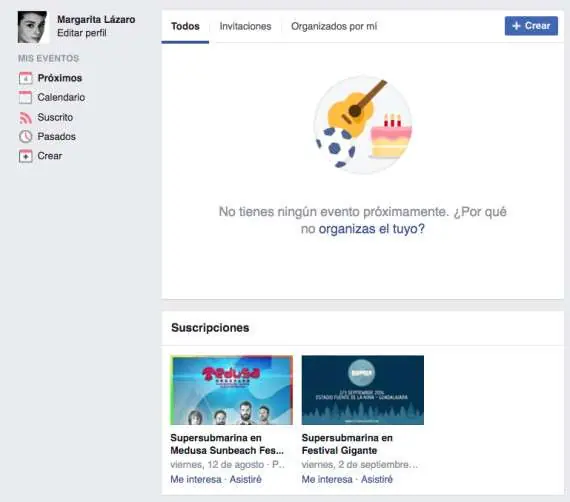Open Margarita Lázaro's profile picture
The height and width of the screenshot is (502, 570).
[x=32, y=27]
